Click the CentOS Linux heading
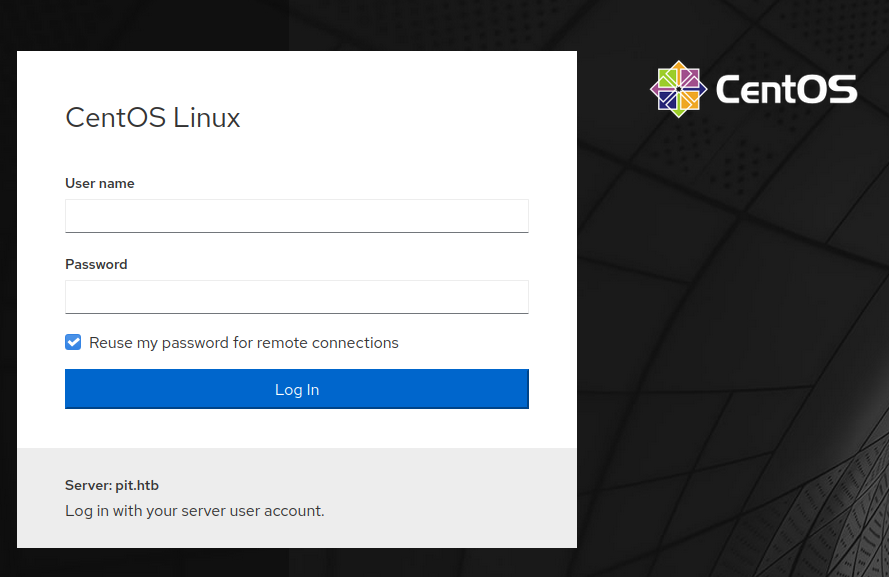The width and height of the screenshot is (889, 577). (153, 118)
